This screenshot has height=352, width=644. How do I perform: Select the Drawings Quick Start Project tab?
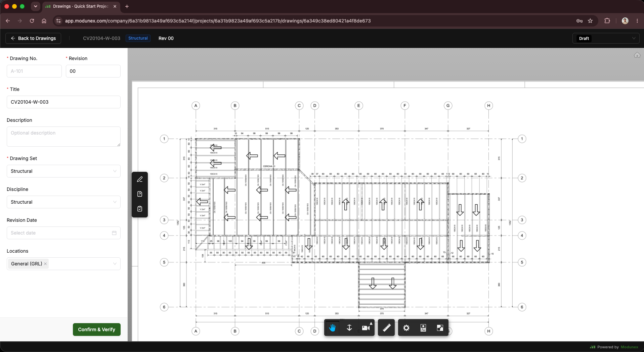81,6
